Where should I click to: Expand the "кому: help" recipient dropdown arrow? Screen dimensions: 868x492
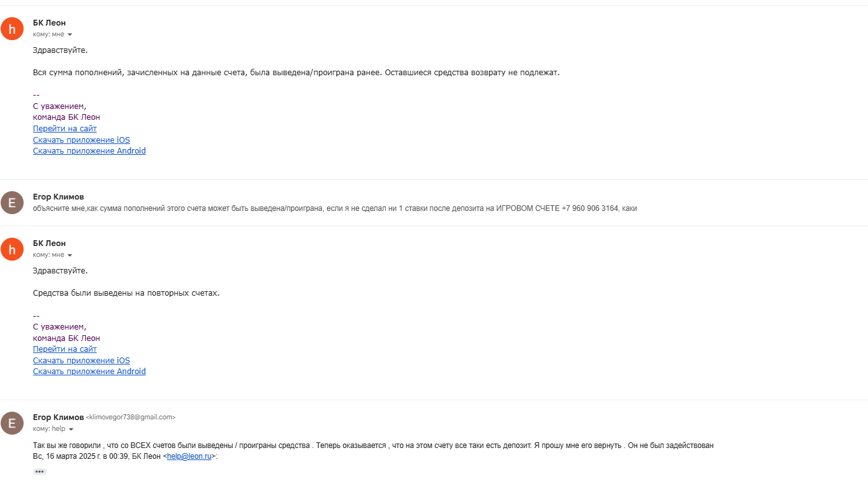coord(71,429)
